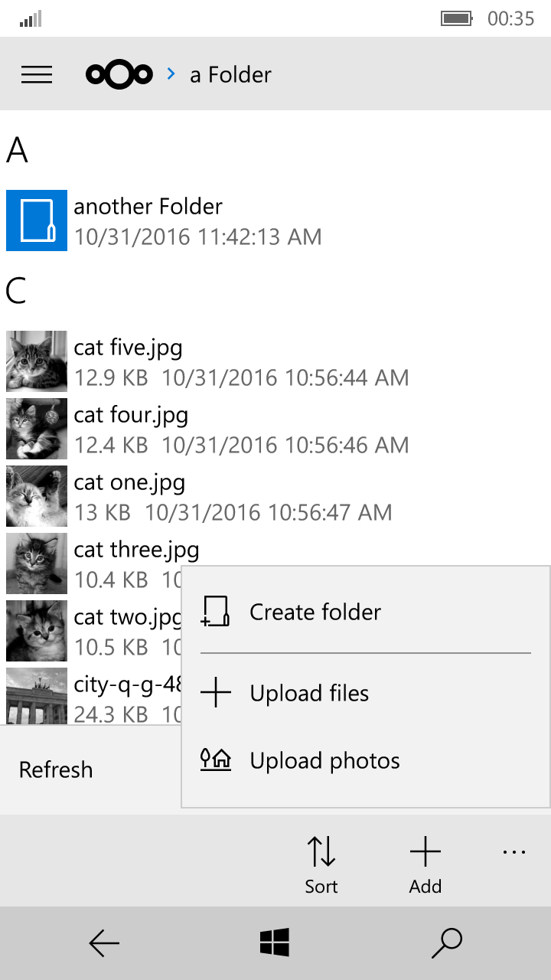Screen dimensions: 551x980
Task: Tap the phone back arrow
Action: (x=104, y=944)
